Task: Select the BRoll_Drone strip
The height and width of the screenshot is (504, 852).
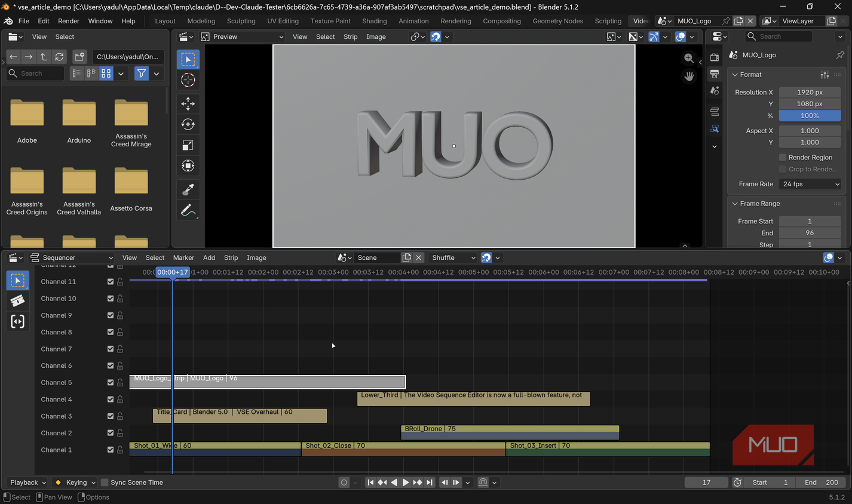Action: (510, 432)
